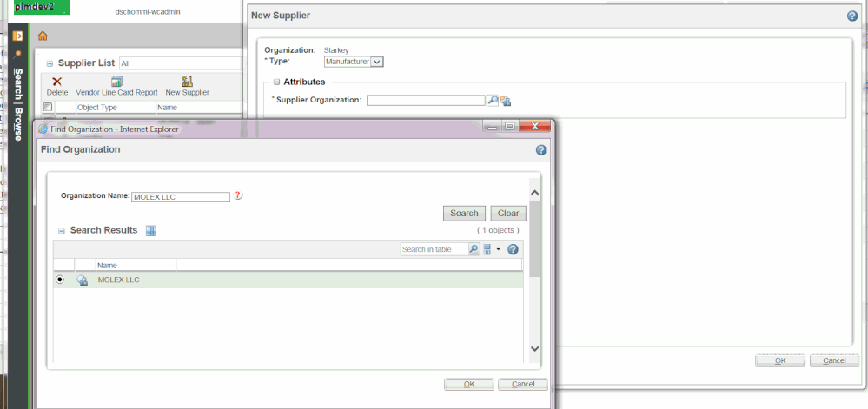This screenshot has width=868, height=409.
Task: Open the home page icon
Action: [x=43, y=36]
